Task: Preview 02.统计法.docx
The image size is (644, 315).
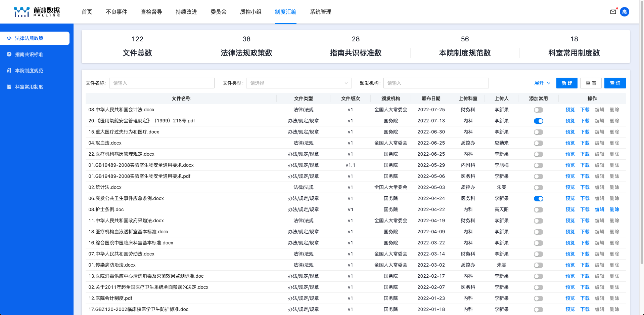Action: coord(570,187)
